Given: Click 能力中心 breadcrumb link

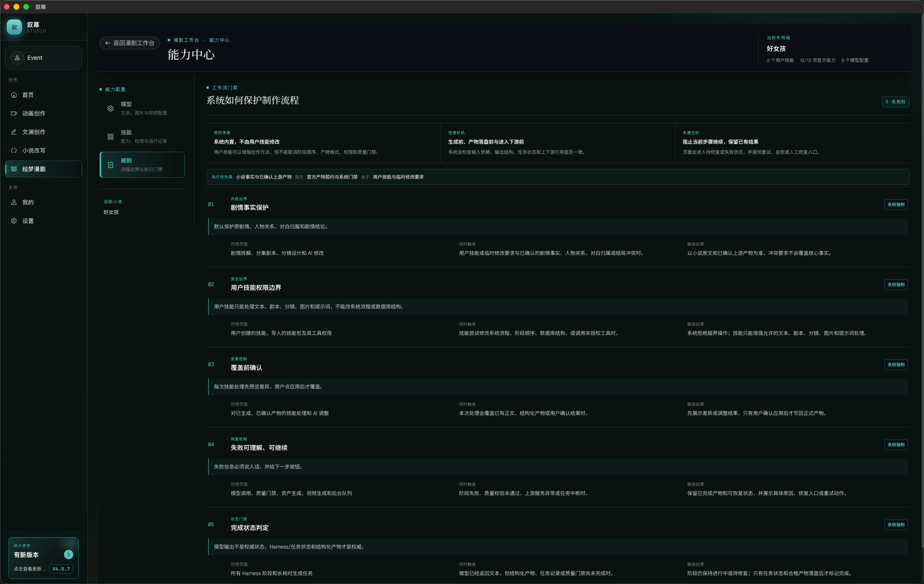Looking at the screenshot, I should [219, 40].
